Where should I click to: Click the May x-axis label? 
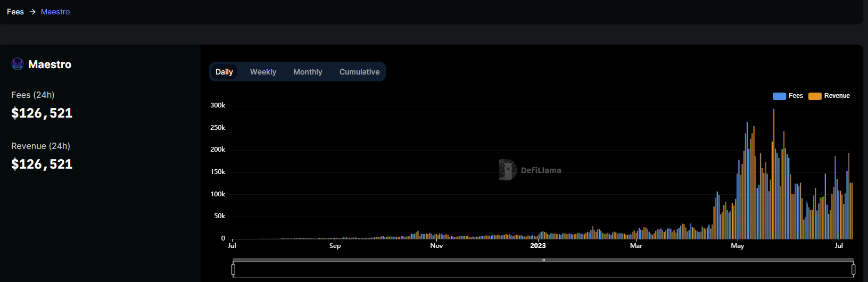point(738,246)
